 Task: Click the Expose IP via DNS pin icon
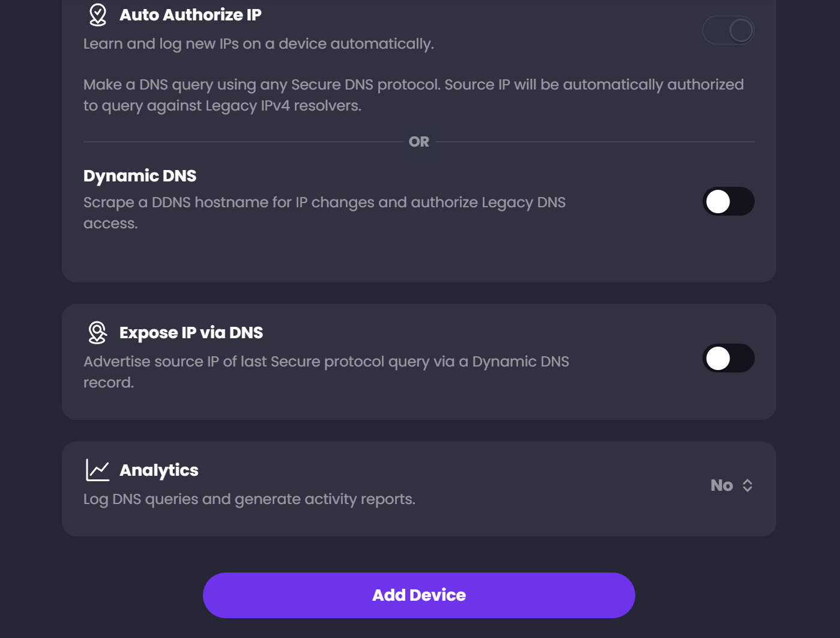click(97, 332)
